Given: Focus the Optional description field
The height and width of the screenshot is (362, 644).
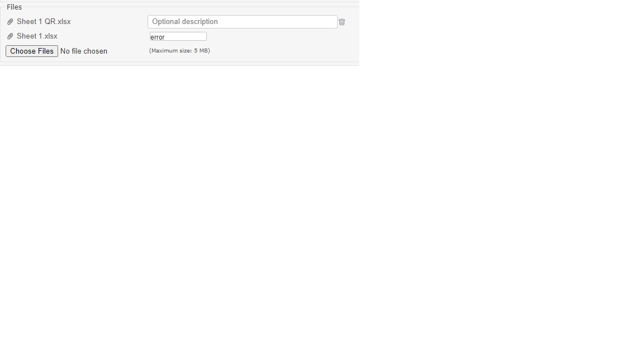Looking at the screenshot, I should tap(242, 22).
